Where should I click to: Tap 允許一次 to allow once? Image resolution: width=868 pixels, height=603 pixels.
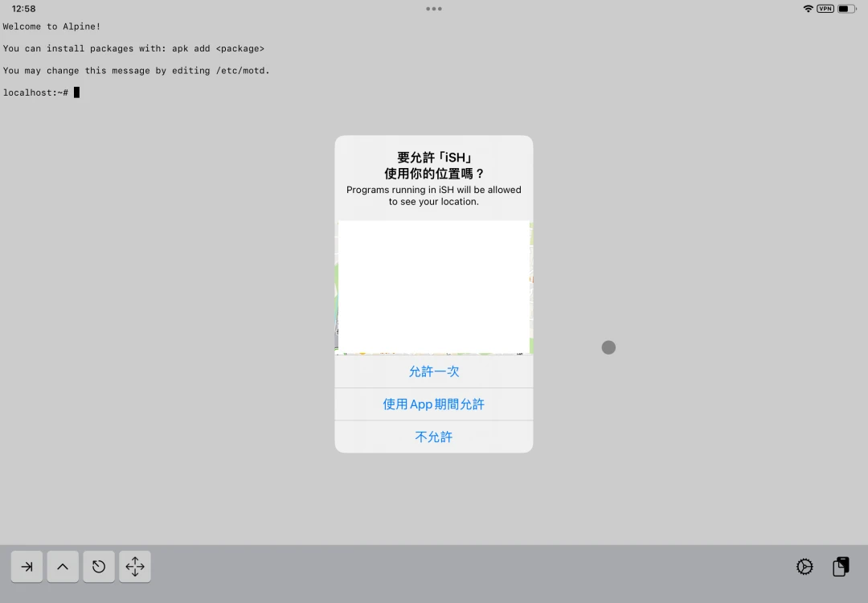[434, 371]
